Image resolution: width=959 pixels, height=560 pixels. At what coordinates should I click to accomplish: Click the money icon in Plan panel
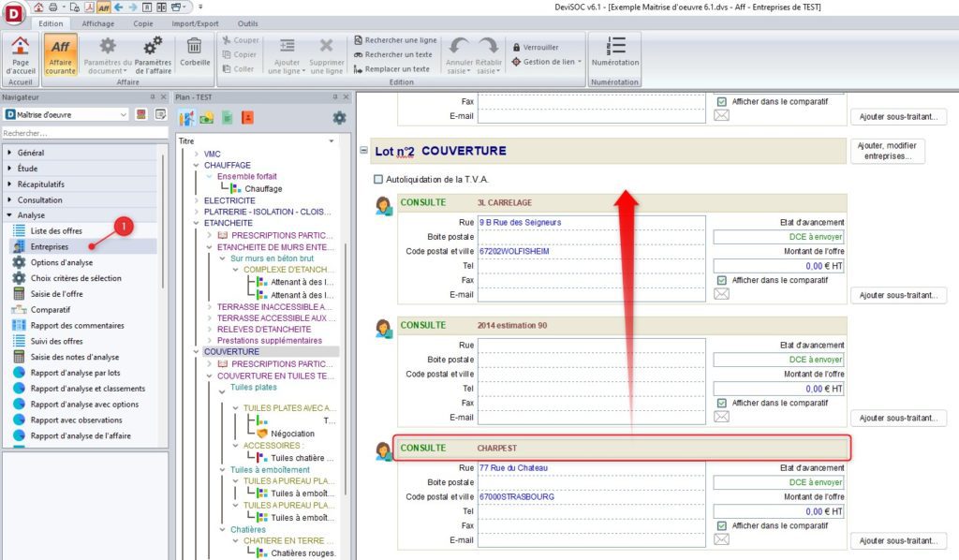[x=207, y=118]
